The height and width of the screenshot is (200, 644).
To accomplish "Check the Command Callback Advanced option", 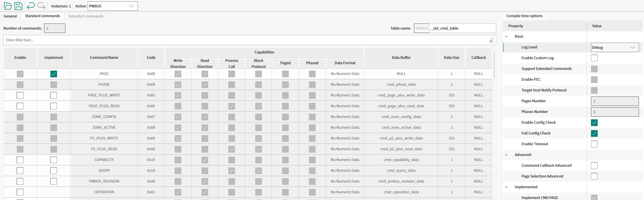I will [594, 166].
